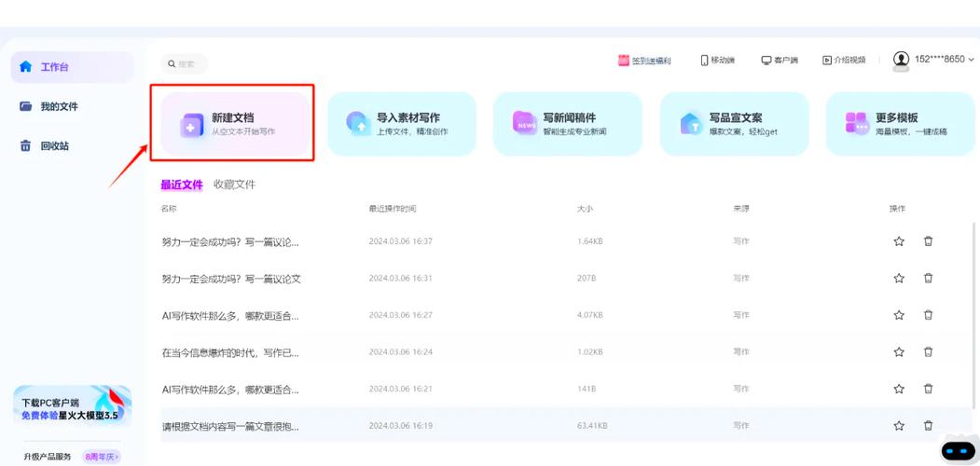980x466 pixels.
Task: Delete the 请根据文档内容 file
Action: click(x=928, y=426)
